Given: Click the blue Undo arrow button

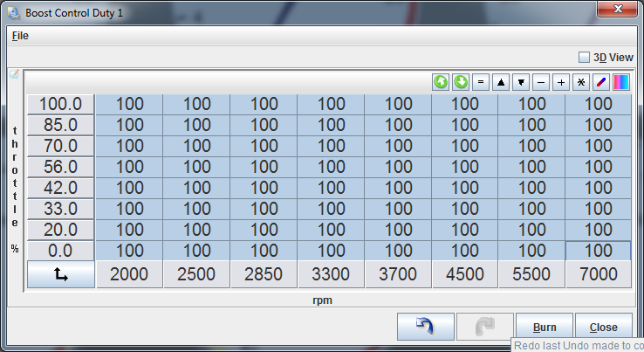Looking at the screenshot, I should click(x=426, y=327).
